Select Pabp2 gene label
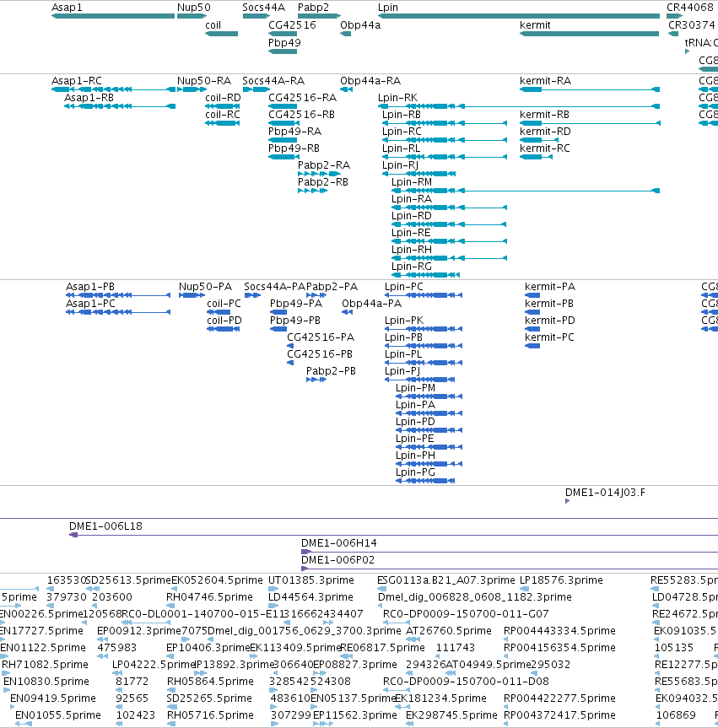 coord(313,8)
